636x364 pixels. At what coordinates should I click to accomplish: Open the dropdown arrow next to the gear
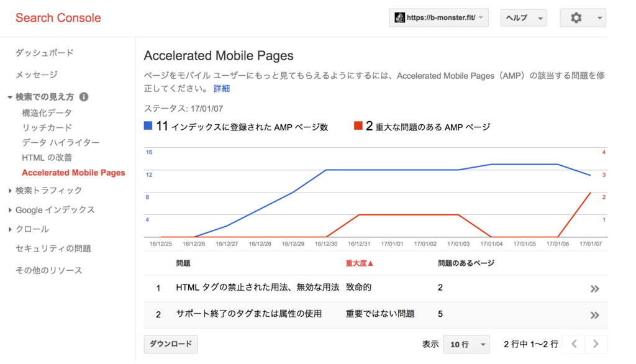pos(599,18)
